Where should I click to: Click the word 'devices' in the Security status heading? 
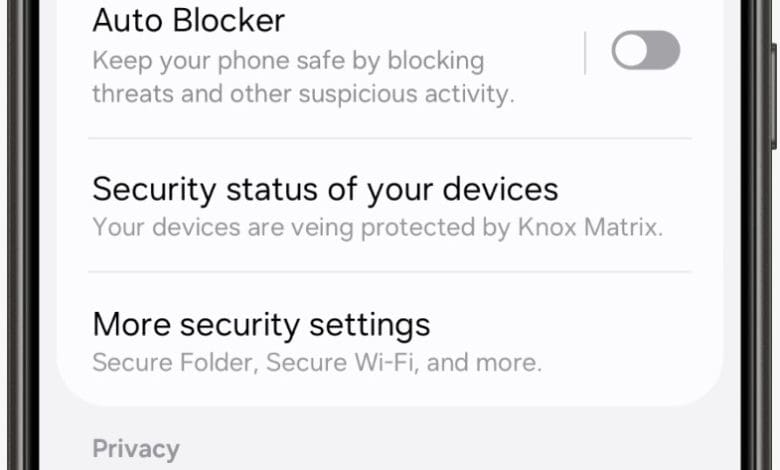pos(494,189)
